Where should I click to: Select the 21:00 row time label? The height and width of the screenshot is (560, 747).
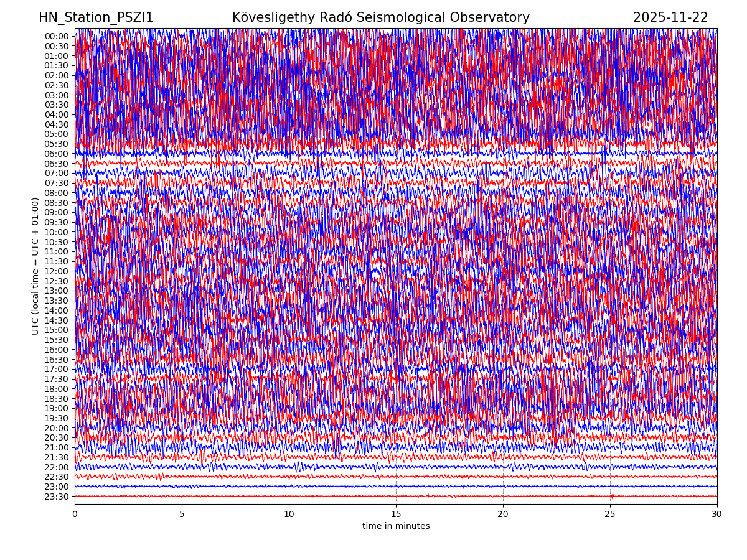point(56,447)
